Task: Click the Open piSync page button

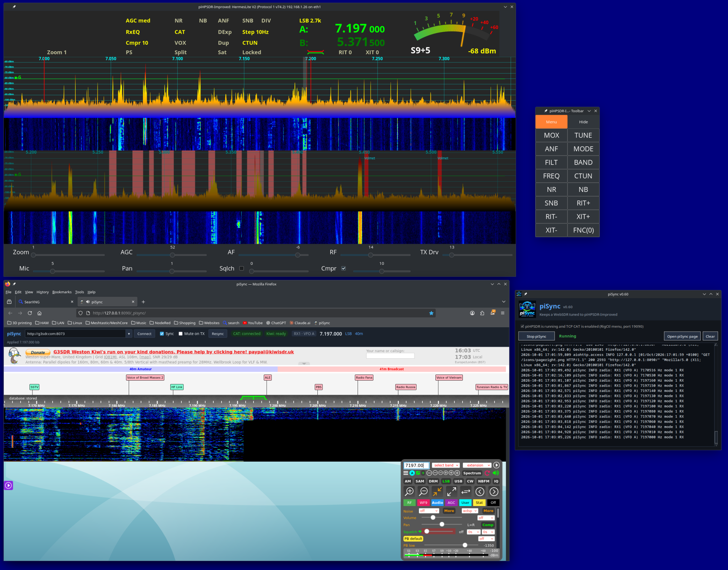Action: click(x=682, y=336)
